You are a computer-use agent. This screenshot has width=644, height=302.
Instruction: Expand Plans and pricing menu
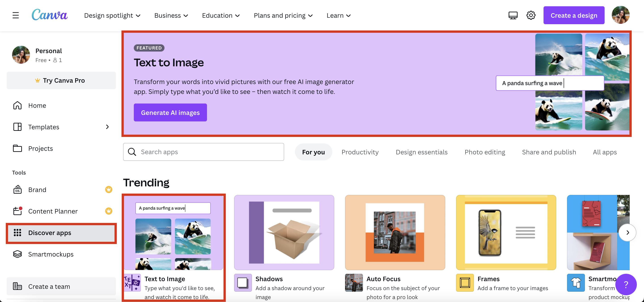coord(283,15)
